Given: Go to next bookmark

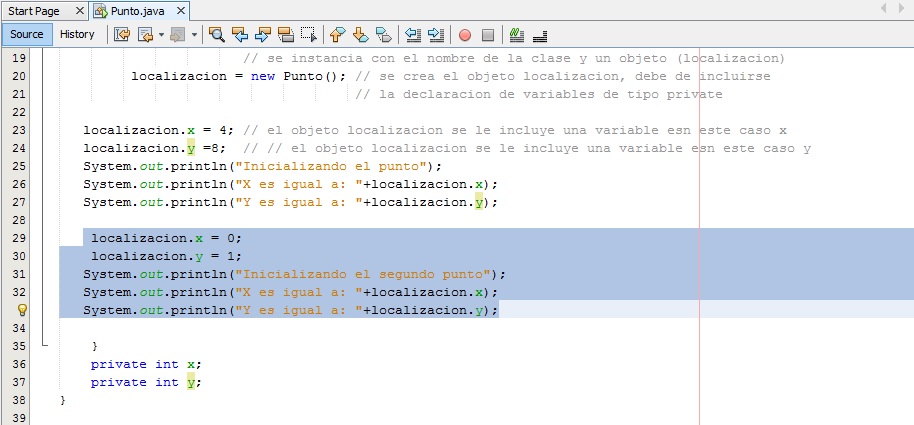Looking at the screenshot, I should [x=360, y=34].
